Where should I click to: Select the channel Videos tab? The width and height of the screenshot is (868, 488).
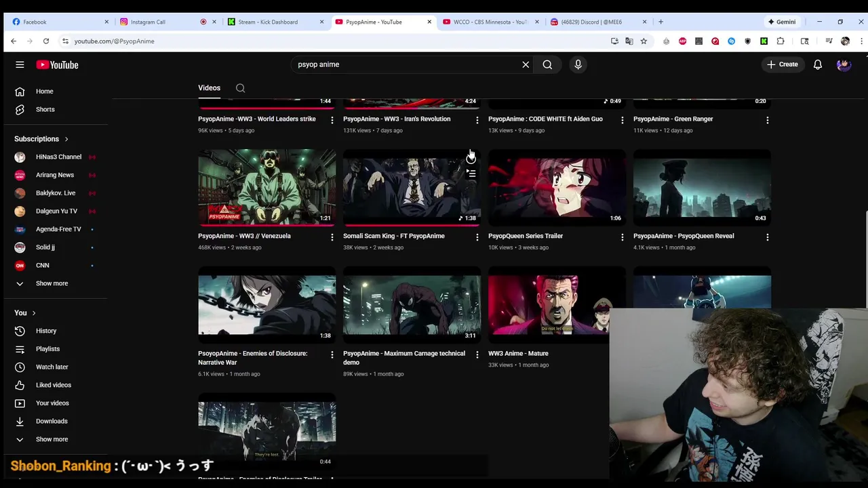point(209,88)
